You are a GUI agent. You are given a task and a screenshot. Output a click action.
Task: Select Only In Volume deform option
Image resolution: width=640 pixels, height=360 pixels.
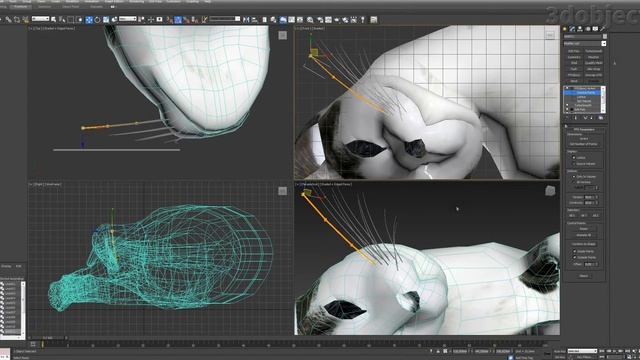(x=574, y=177)
